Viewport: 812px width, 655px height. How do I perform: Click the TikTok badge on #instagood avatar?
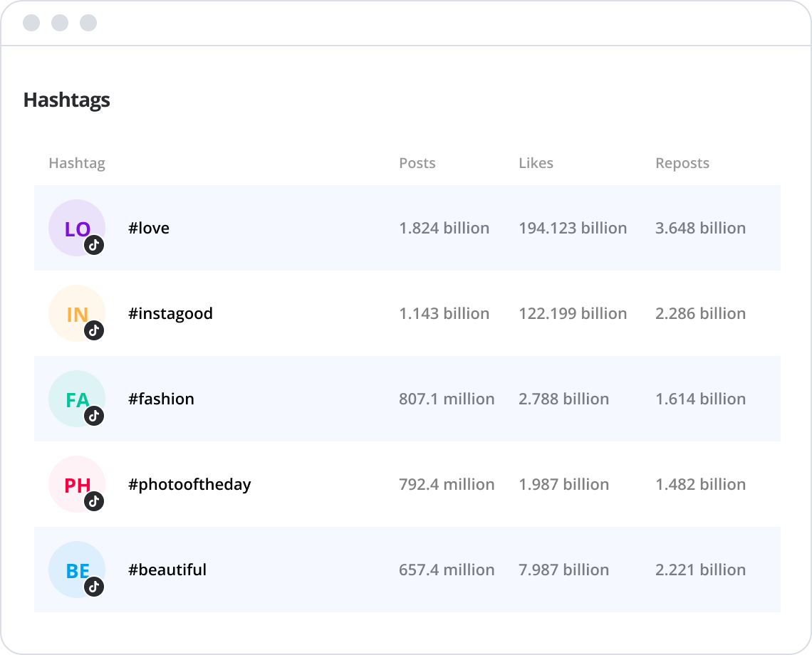(95, 330)
